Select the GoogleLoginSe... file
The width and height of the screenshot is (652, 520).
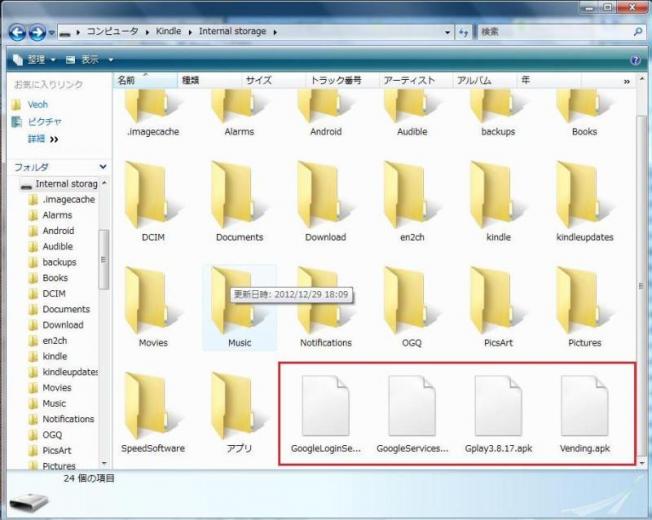(x=326, y=414)
